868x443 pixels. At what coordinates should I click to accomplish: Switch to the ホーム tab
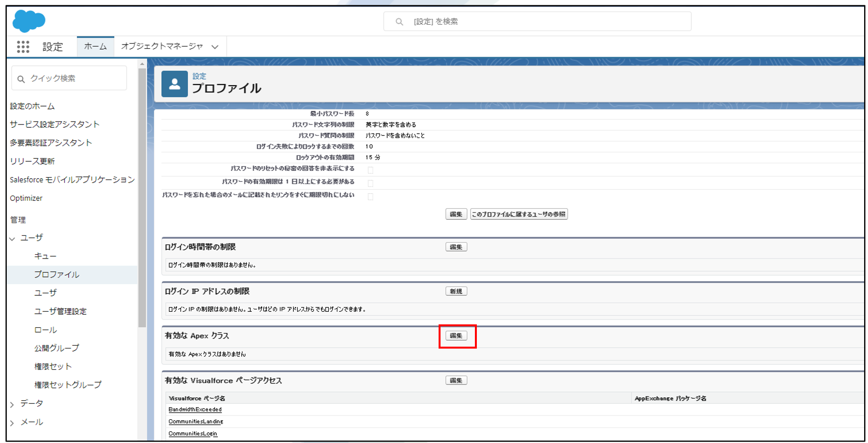pos(95,46)
